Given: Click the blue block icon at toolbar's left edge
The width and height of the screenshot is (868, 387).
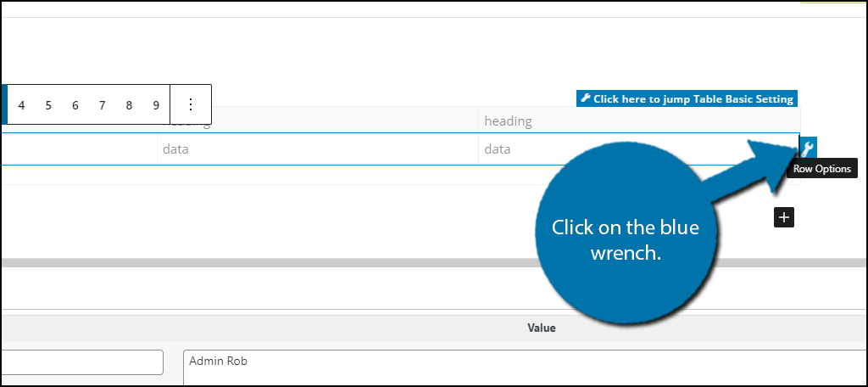Looking at the screenshot, I should pos(4,104).
